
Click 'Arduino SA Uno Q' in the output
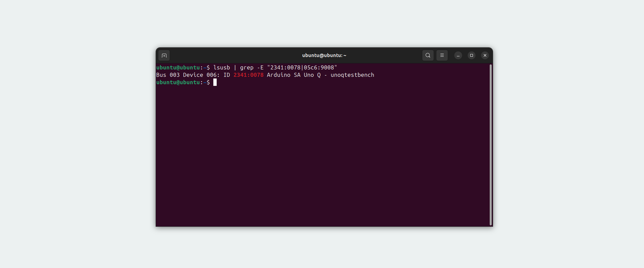[x=294, y=75]
